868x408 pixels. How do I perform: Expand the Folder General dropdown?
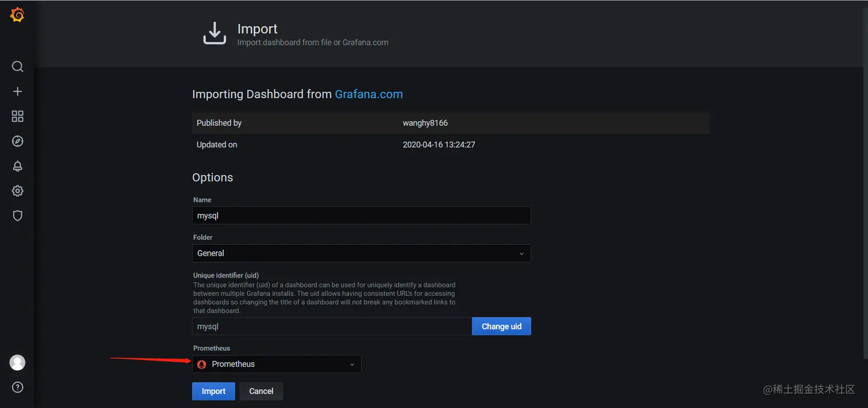361,253
